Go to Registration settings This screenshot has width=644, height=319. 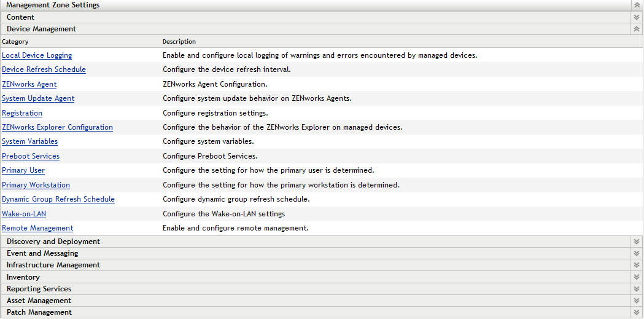click(x=22, y=113)
